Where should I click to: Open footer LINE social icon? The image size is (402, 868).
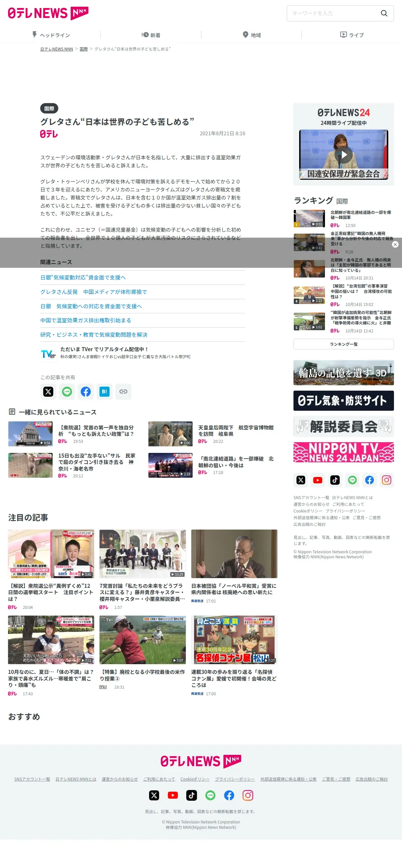210,795
